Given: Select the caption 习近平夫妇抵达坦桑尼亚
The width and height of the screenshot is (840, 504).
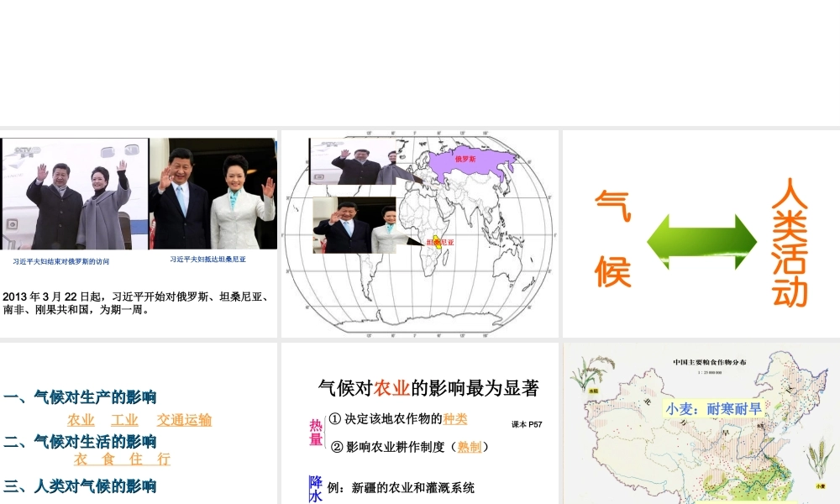Looking at the screenshot, I should click(x=207, y=260).
